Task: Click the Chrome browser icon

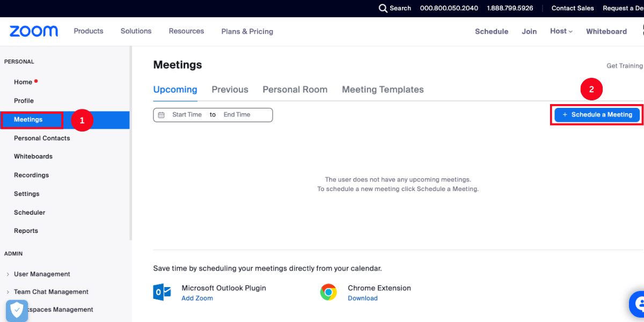Action: click(x=328, y=292)
